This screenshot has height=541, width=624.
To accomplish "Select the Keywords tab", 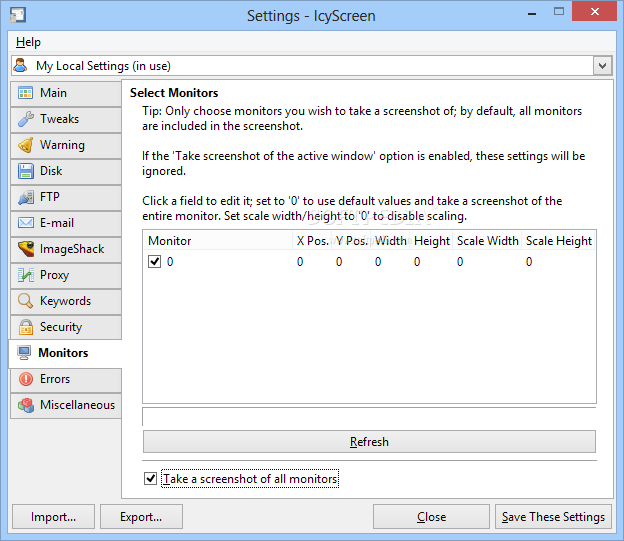I will [x=66, y=301].
